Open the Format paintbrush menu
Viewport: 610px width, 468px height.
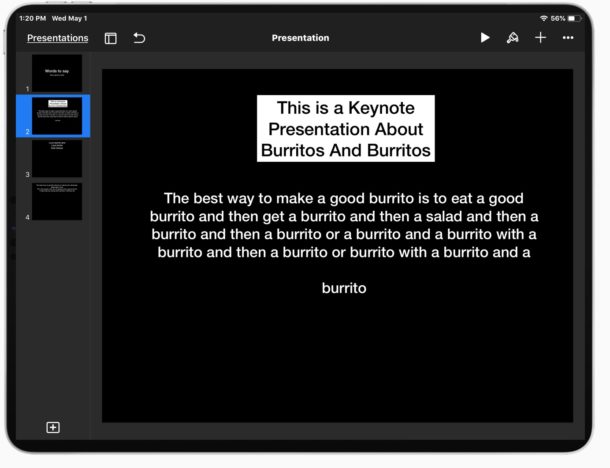(x=512, y=38)
